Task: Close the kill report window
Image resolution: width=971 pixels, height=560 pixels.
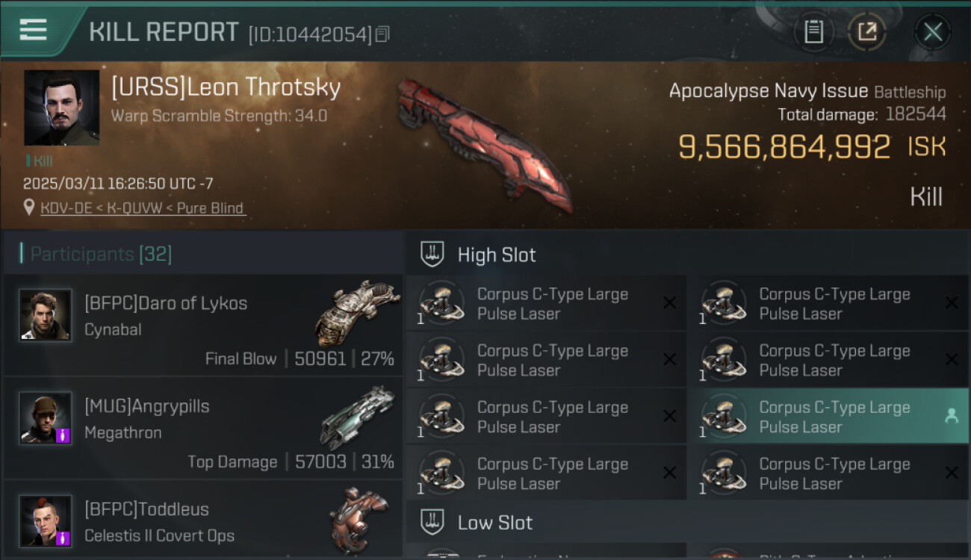Action: click(x=932, y=32)
